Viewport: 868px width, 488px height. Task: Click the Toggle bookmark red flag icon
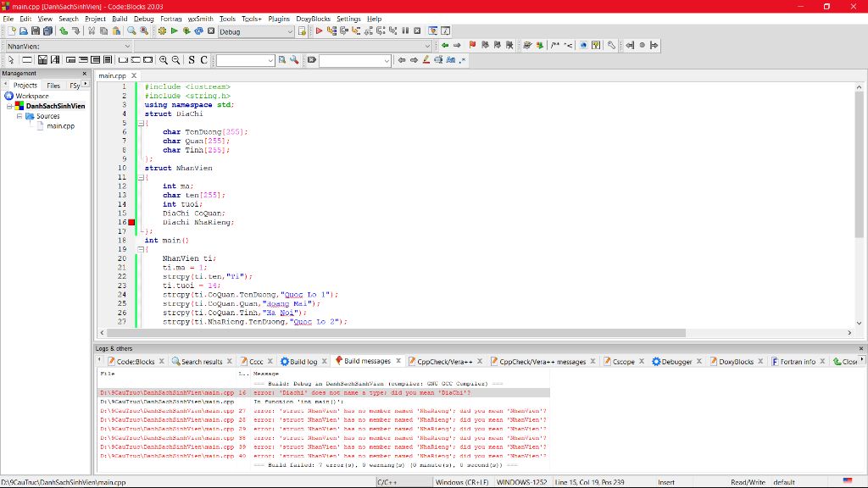[x=472, y=46]
